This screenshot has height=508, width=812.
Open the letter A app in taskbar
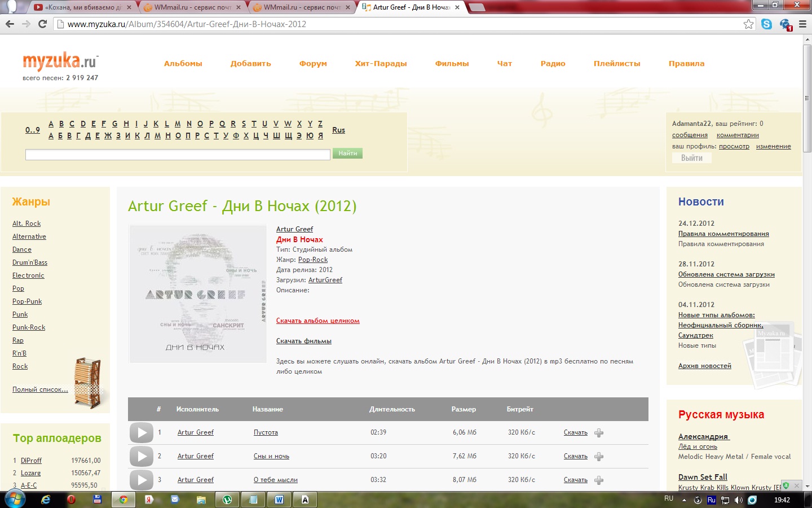(x=305, y=500)
